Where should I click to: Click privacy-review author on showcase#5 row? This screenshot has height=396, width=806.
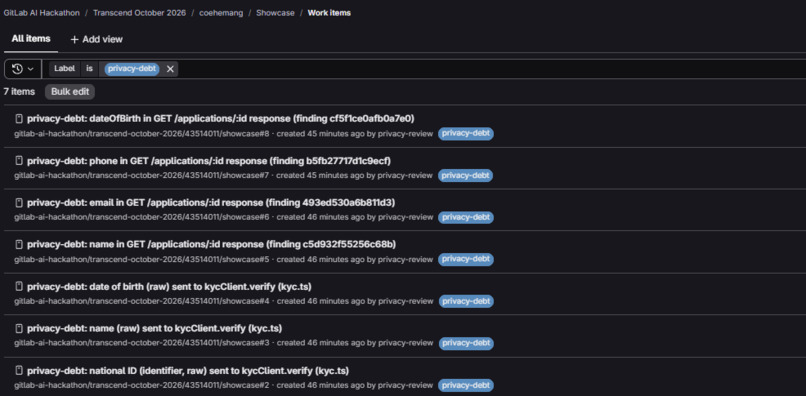click(406, 259)
